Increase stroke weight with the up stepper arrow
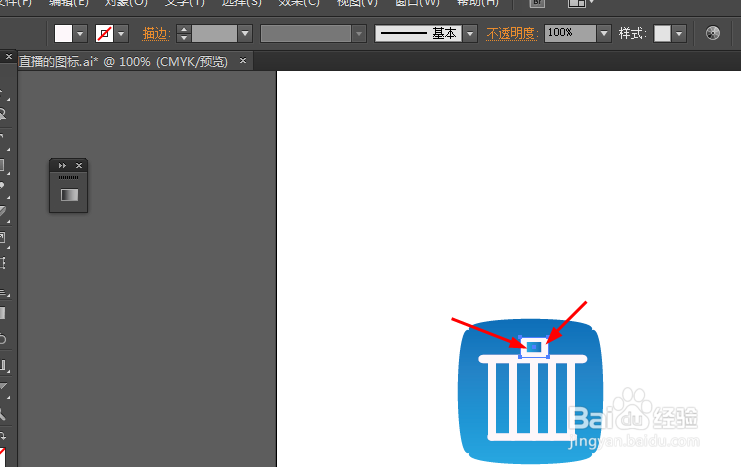This screenshot has height=467, width=741. tap(184, 29)
